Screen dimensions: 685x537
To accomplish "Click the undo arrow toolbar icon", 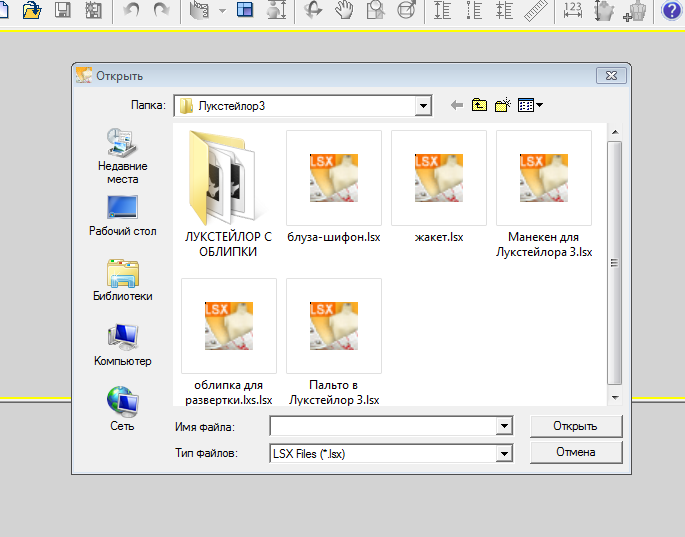I will [131, 9].
